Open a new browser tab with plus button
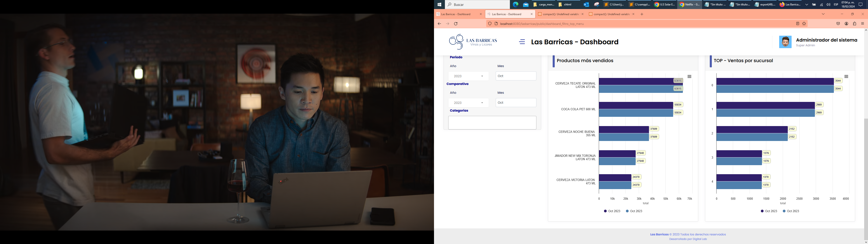Screen dimensions: 868x244 [642, 14]
